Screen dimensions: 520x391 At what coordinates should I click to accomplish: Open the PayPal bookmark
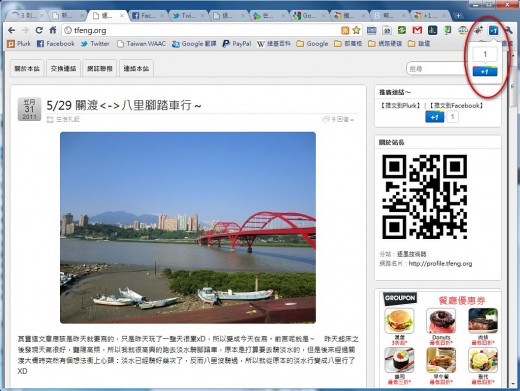click(237, 44)
